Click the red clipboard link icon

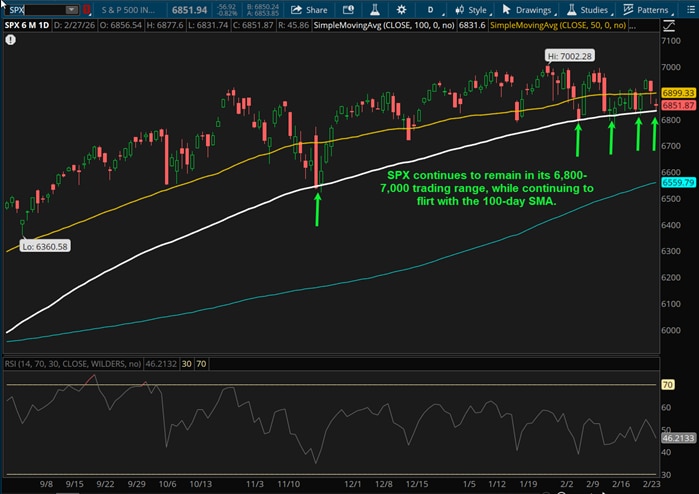86,10
